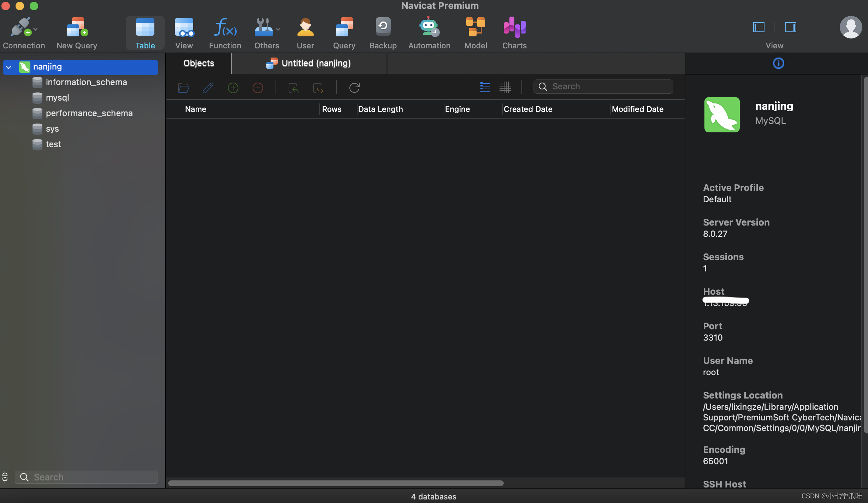The image size is (868, 503).
Task: Switch to list view mode
Action: tap(485, 87)
